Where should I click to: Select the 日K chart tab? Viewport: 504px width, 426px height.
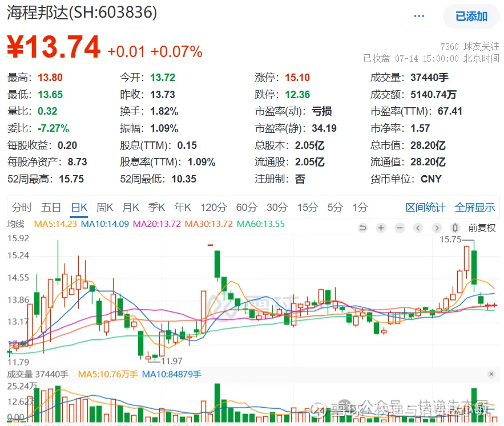79,208
